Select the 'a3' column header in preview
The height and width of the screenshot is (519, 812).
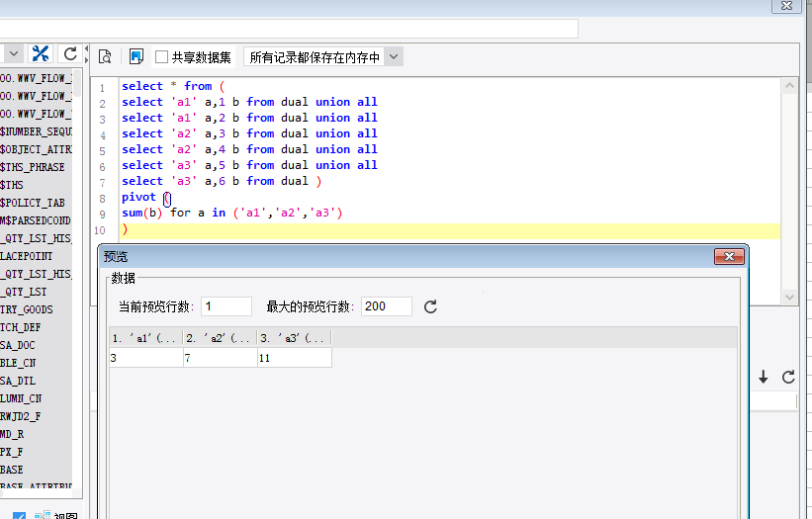(294, 338)
